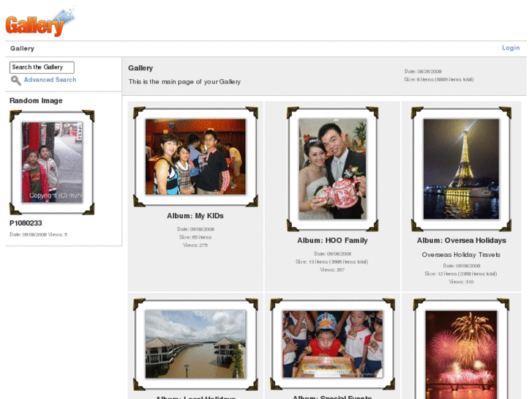Click the date and views line under P1080233

38,235
